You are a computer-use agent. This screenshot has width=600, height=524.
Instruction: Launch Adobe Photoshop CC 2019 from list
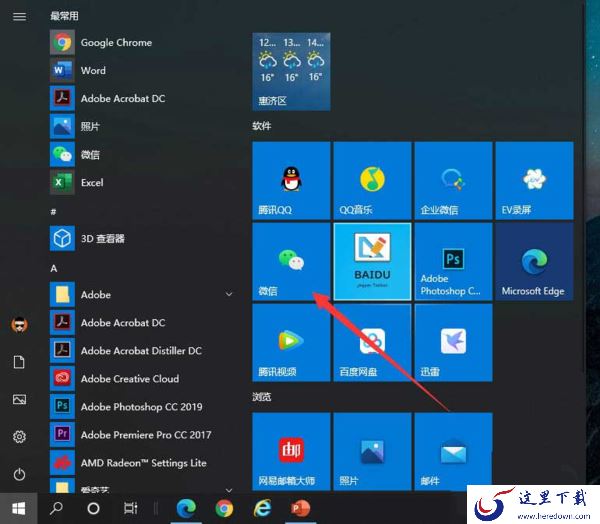coord(142,406)
